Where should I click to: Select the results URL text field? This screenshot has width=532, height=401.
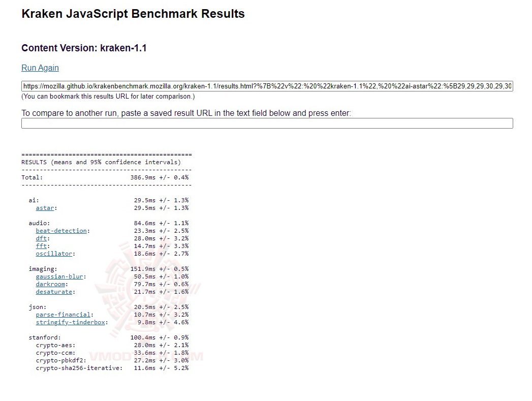point(267,86)
